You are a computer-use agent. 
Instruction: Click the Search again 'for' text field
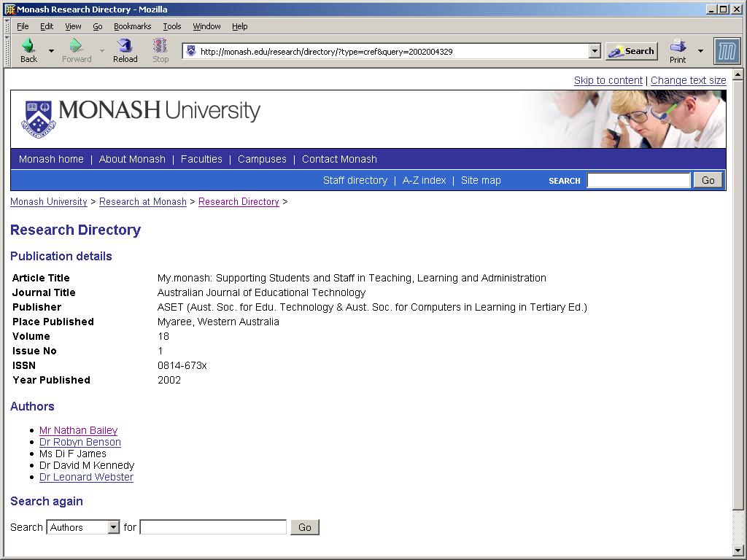(x=213, y=527)
